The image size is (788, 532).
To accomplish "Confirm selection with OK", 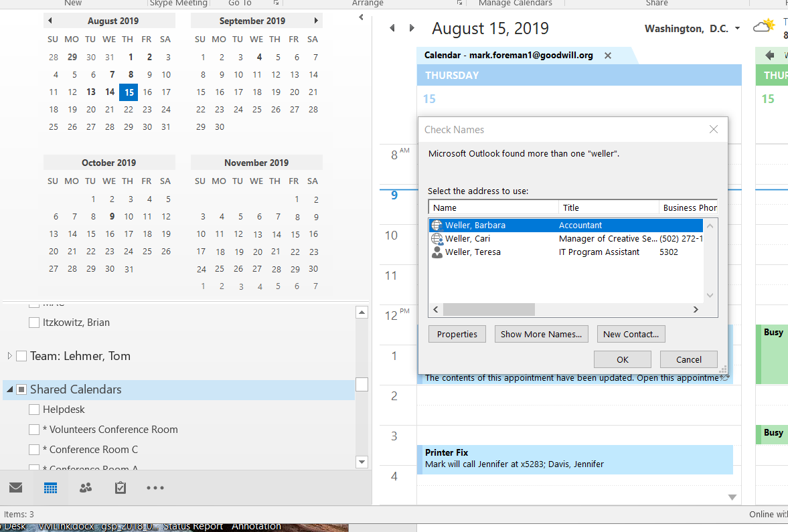I will (622, 360).
